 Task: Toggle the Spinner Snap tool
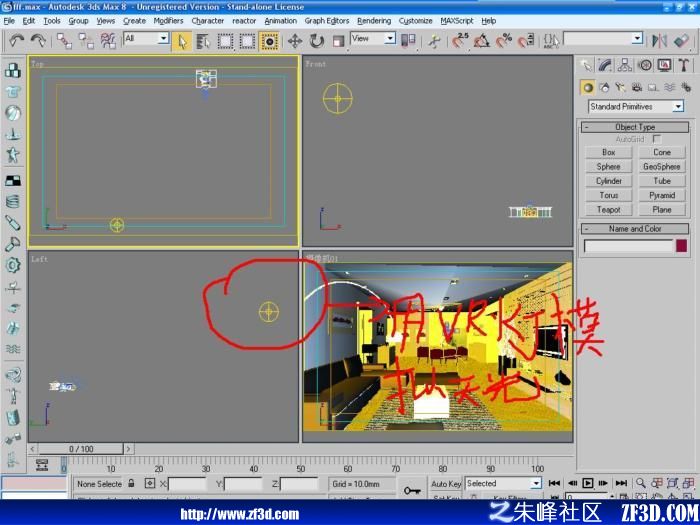525,41
